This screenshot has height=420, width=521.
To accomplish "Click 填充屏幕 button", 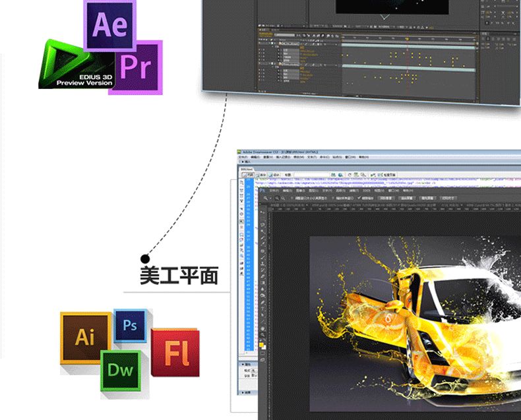I will click(x=427, y=198).
